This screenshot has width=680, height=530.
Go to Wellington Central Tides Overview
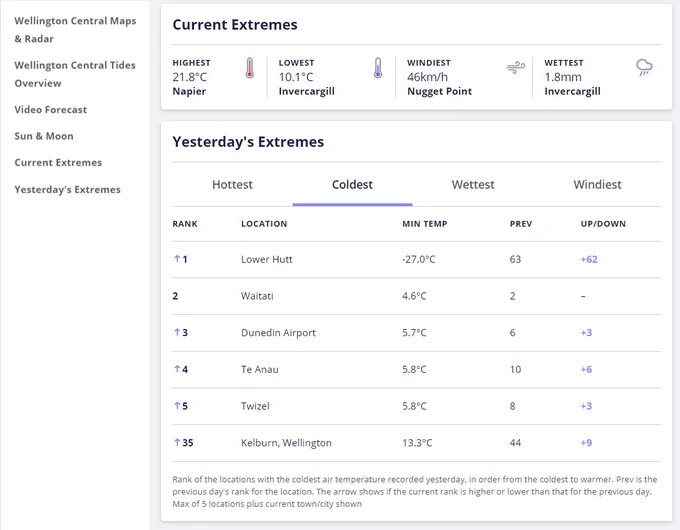click(x=75, y=74)
